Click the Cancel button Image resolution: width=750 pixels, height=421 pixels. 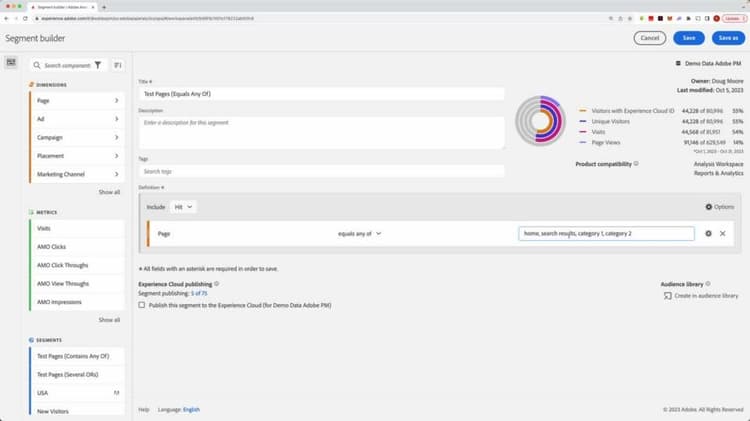(650, 38)
